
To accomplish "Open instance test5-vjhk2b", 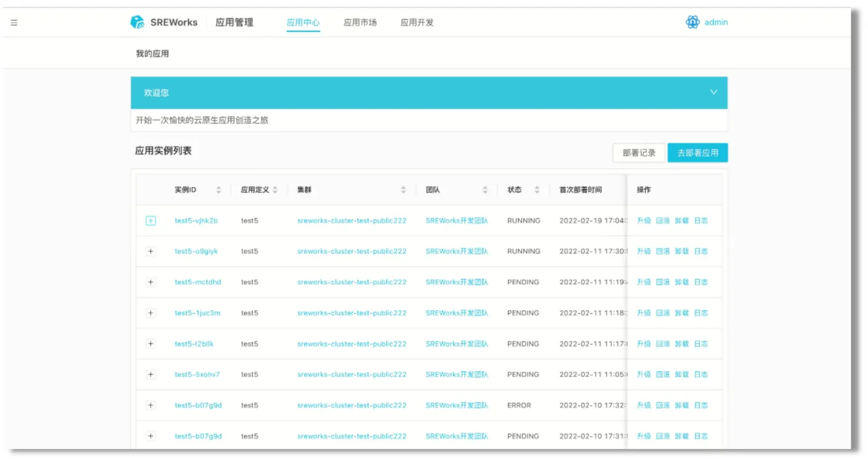I will pyautogui.click(x=196, y=221).
